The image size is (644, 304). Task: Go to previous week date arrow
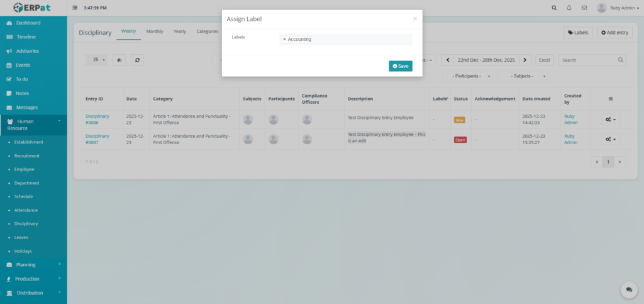click(448, 60)
